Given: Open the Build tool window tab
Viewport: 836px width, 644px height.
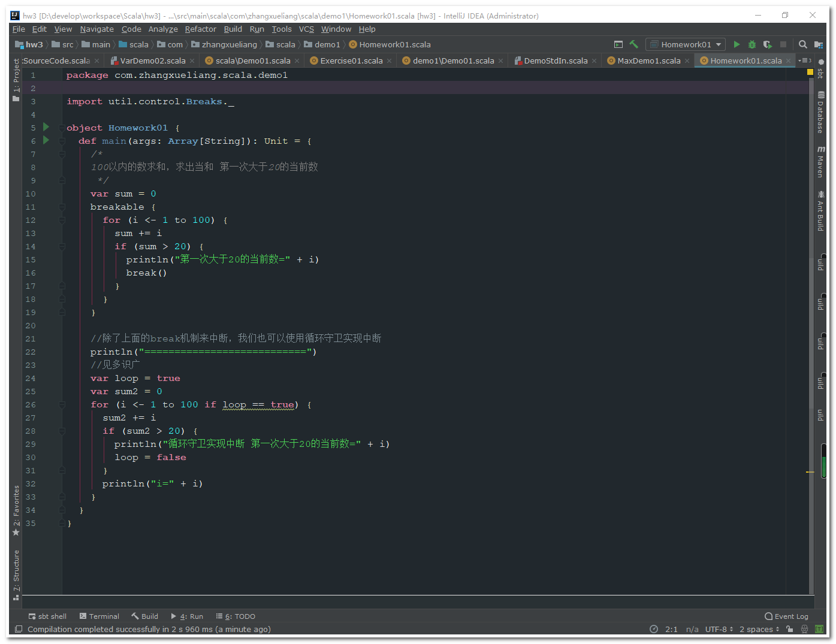Looking at the screenshot, I should (x=145, y=616).
